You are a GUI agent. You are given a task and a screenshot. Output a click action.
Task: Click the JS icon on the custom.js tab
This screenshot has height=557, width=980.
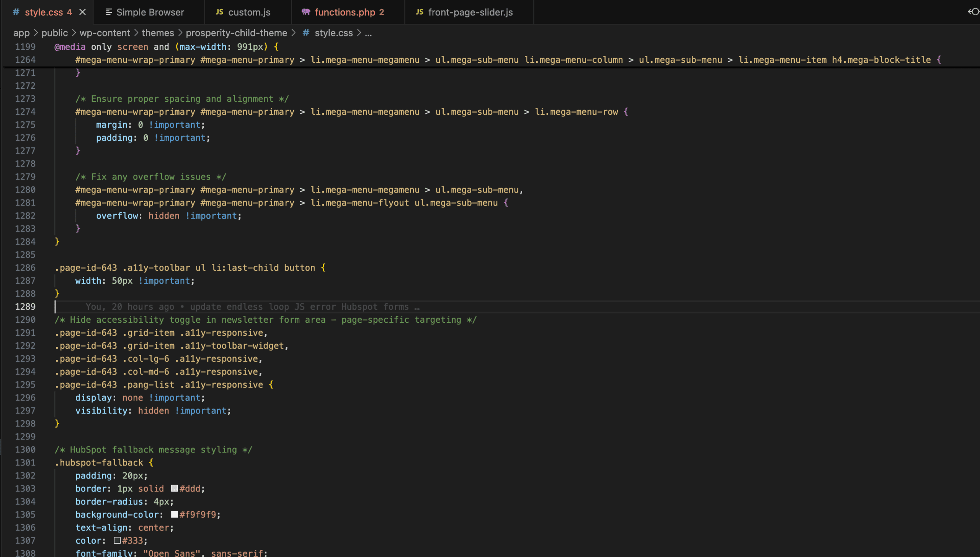point(219,12)
